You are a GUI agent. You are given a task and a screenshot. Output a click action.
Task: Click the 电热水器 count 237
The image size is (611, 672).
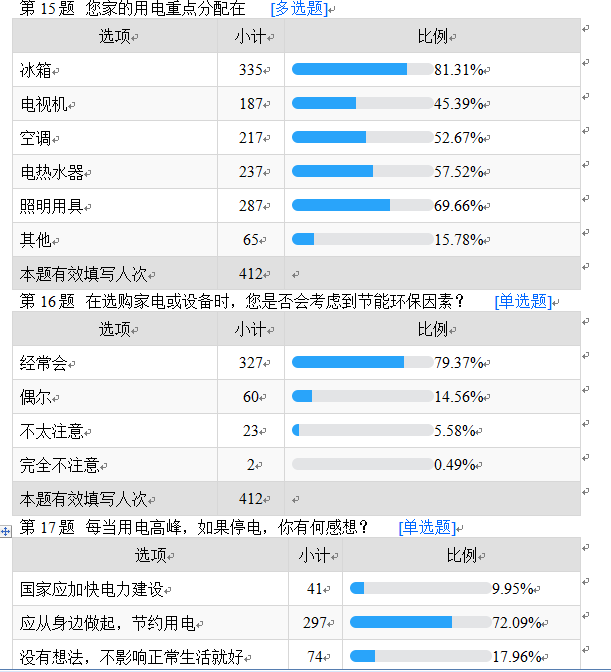251,172
